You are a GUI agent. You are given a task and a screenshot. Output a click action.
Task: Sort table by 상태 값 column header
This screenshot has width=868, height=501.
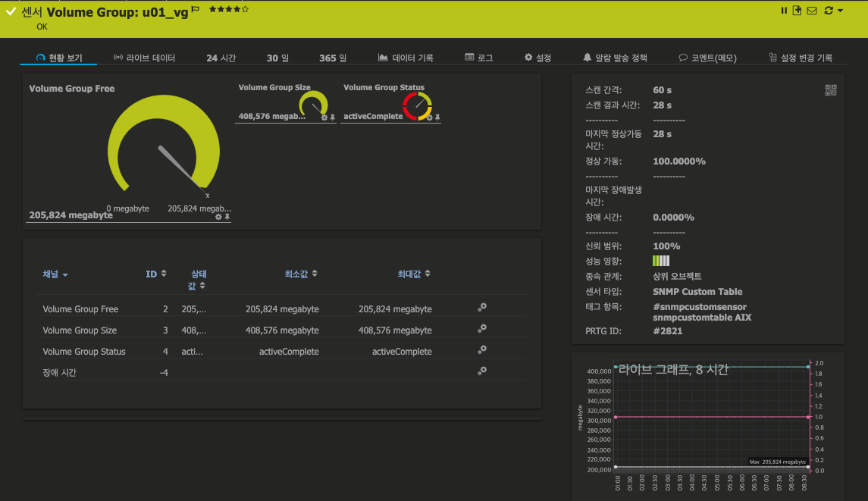(x=197, y=280)
